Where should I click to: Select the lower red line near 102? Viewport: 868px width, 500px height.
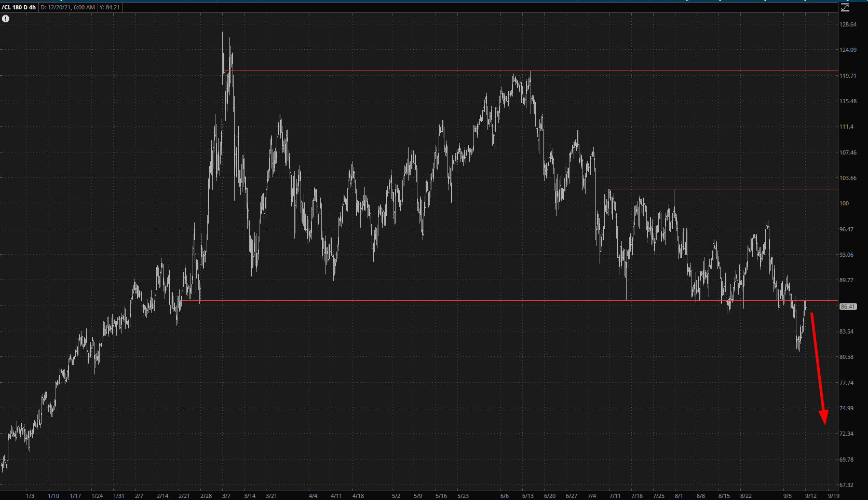[x=721, y=189]
